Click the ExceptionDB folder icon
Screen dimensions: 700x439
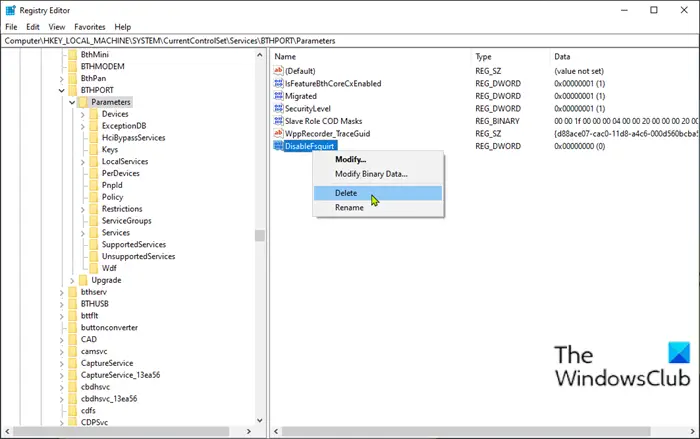[x=94, y=126]
